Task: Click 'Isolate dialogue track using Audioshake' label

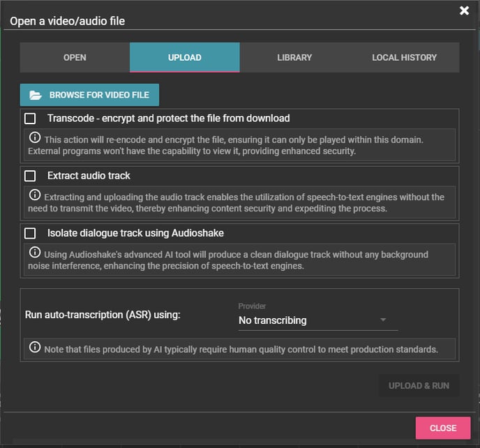Action: (x=135, y=233)
